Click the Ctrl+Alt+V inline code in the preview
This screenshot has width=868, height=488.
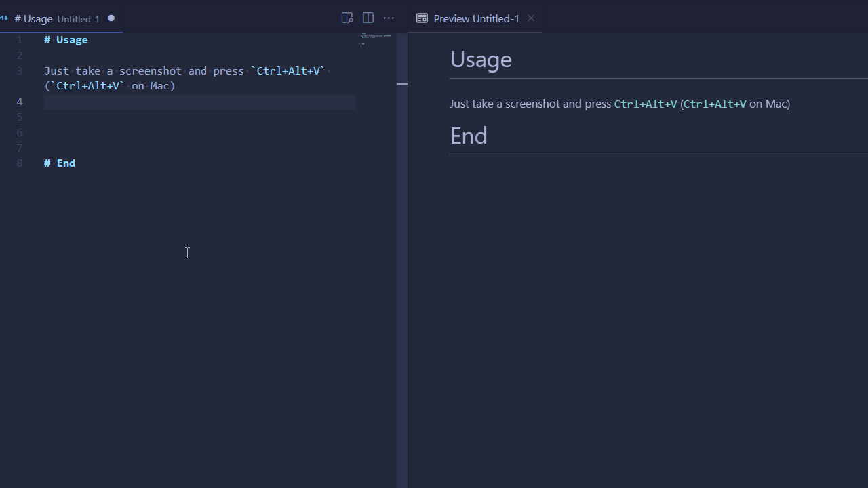(645, 104)
